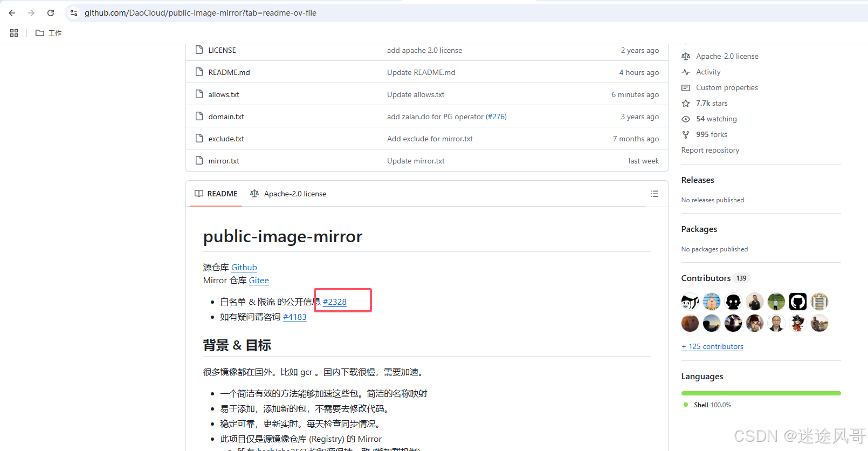Image resolution: width=868 pixels, height=451 pixels.
Task: Open the apps grid icon in bookmarks bar
Action: (14, 33)
